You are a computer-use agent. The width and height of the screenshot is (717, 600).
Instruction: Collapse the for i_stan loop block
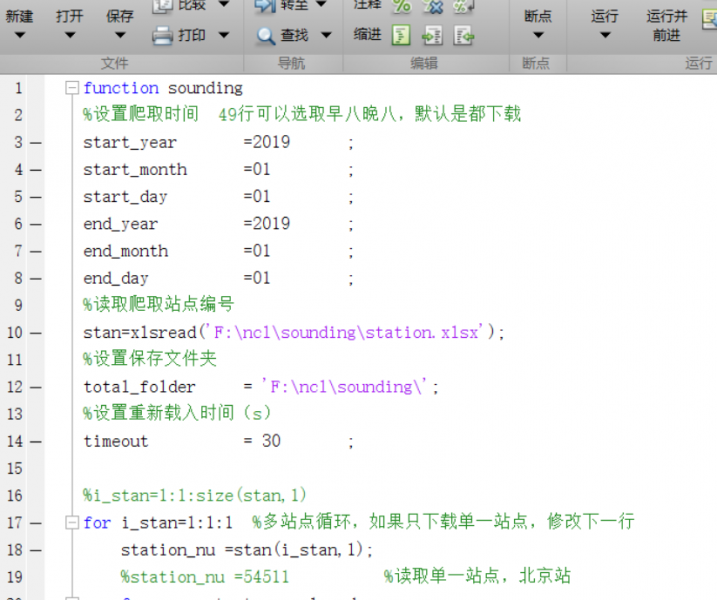point(71,522)
